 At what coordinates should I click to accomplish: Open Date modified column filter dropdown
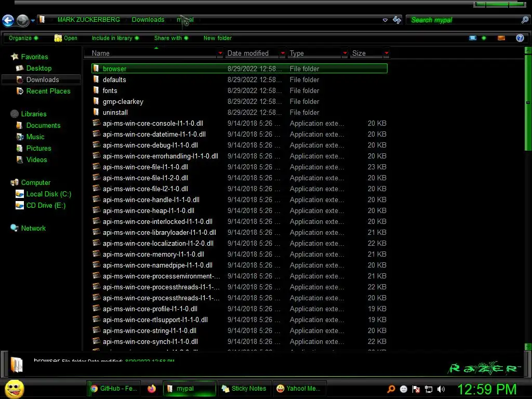[283, 54]
